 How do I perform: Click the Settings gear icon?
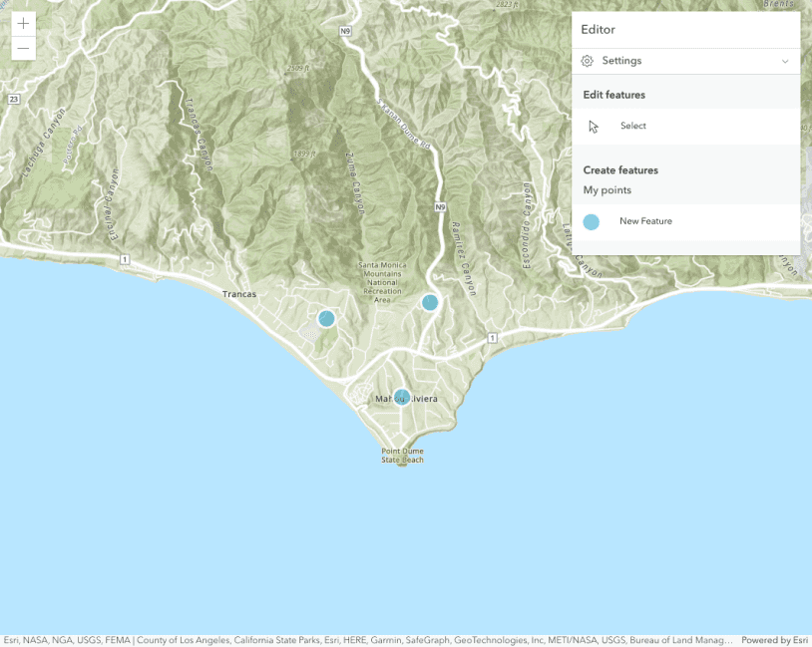[588, 61]
